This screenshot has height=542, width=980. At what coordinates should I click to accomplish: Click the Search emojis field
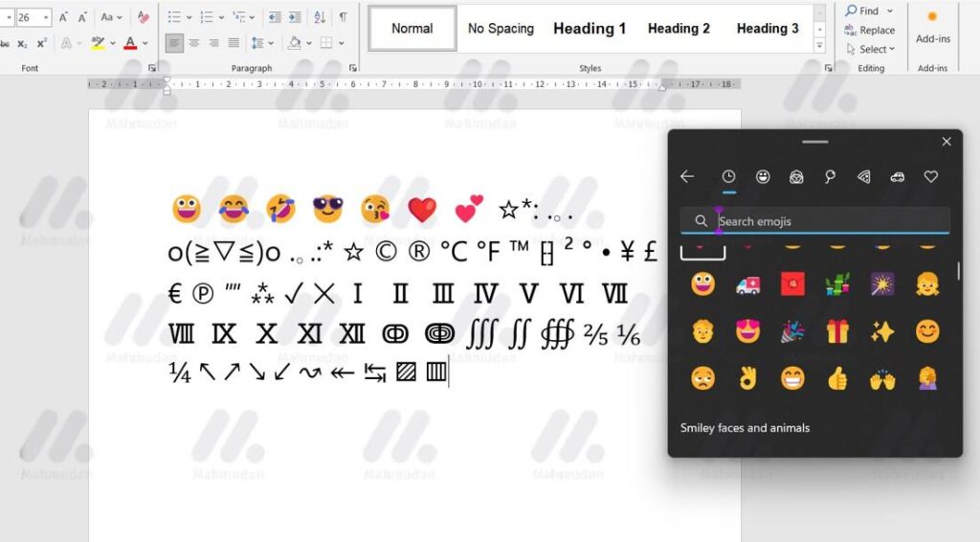coord(823,221)
